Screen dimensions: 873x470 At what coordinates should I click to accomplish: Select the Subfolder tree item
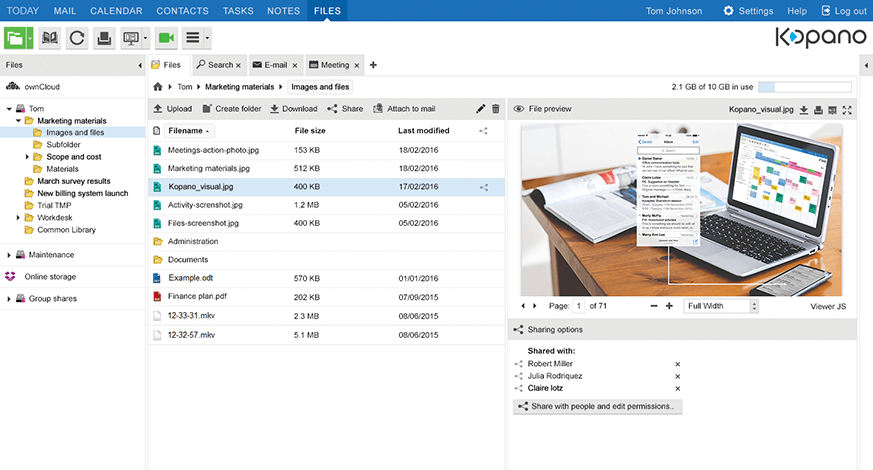(63, 144)
